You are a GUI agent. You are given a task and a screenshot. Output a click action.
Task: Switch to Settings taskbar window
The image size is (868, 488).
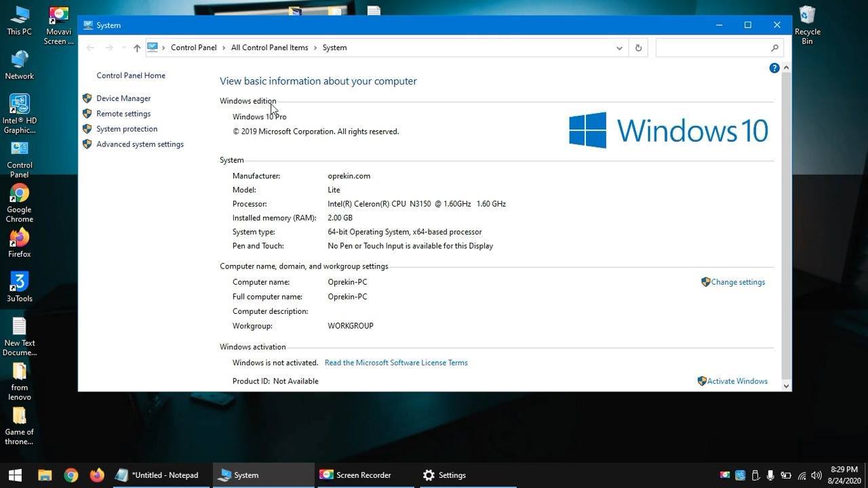468,475
